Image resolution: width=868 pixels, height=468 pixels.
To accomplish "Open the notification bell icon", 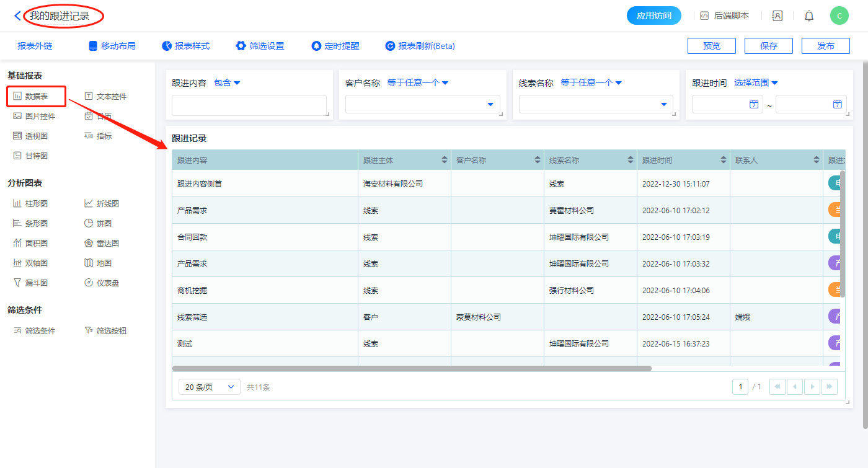I will click(809, 16).
